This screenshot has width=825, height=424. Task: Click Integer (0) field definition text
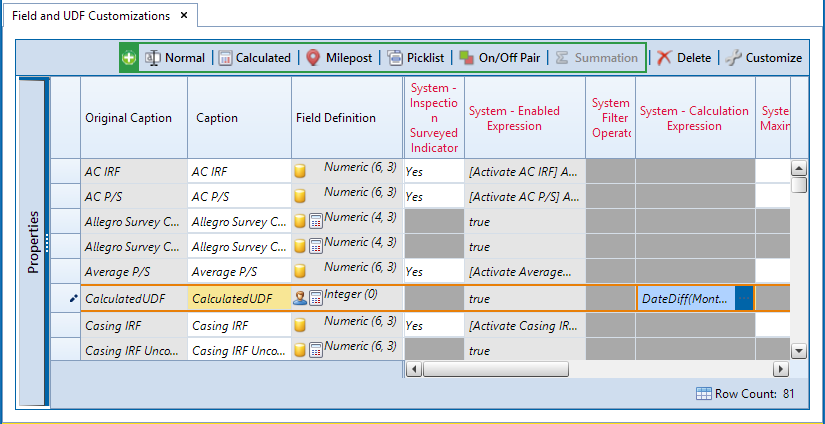[x=351, y=294]
